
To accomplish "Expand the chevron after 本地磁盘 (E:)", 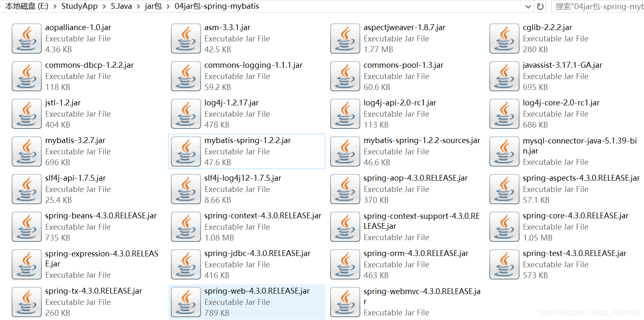I will (55, 6).
